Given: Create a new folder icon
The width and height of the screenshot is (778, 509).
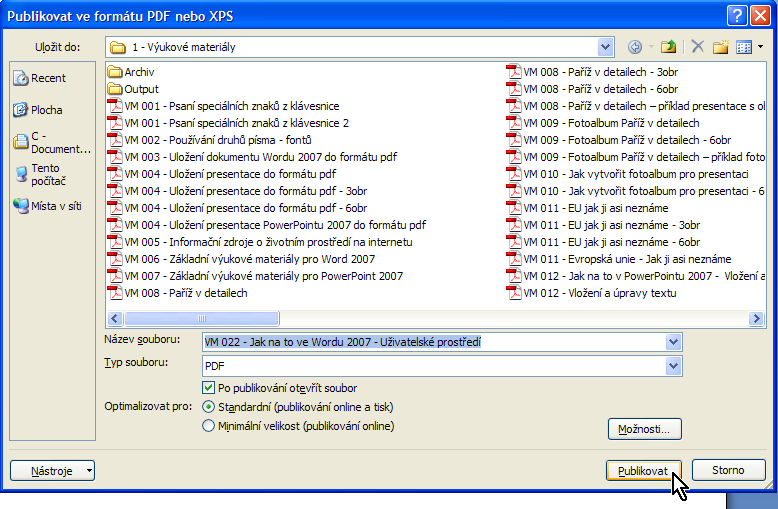Looking at the screenshot, I should [x=720, y=47].
